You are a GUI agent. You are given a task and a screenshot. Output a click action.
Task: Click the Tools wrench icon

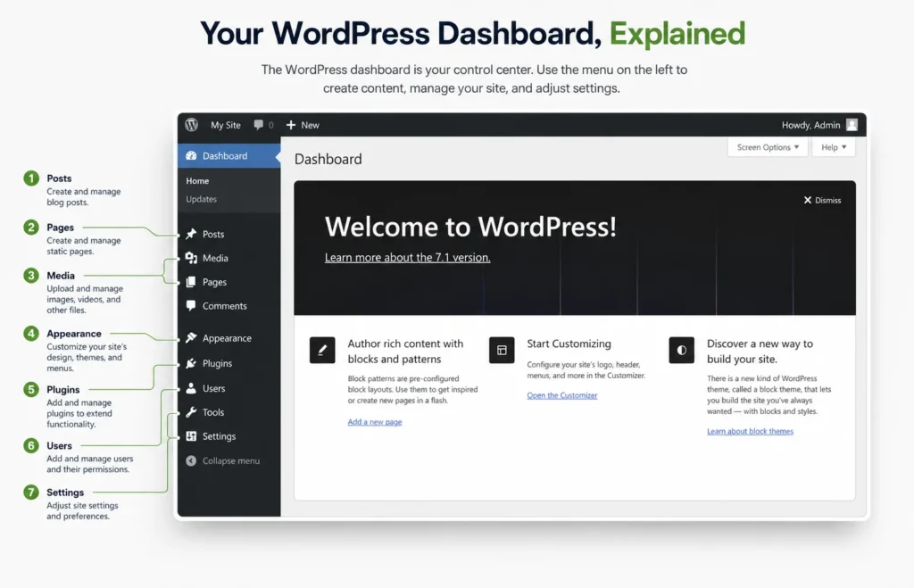click(x=191, y=412)
